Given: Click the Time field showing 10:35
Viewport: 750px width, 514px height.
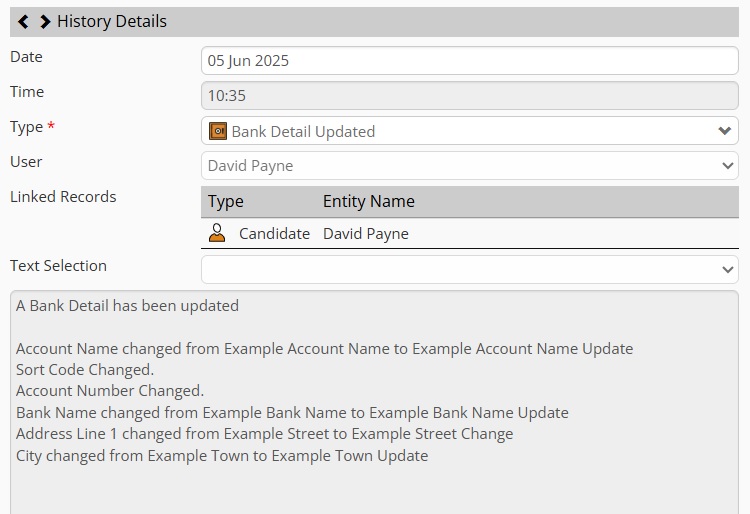Looking at the screenshot, I should [470, 96].
